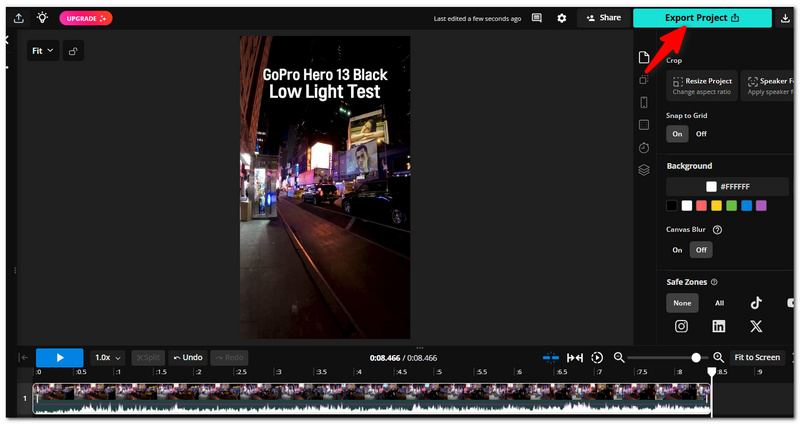The width and height of the screenshot is (800, 424).
Task: Turn Snap to Grid On
Action: (677, 134)
